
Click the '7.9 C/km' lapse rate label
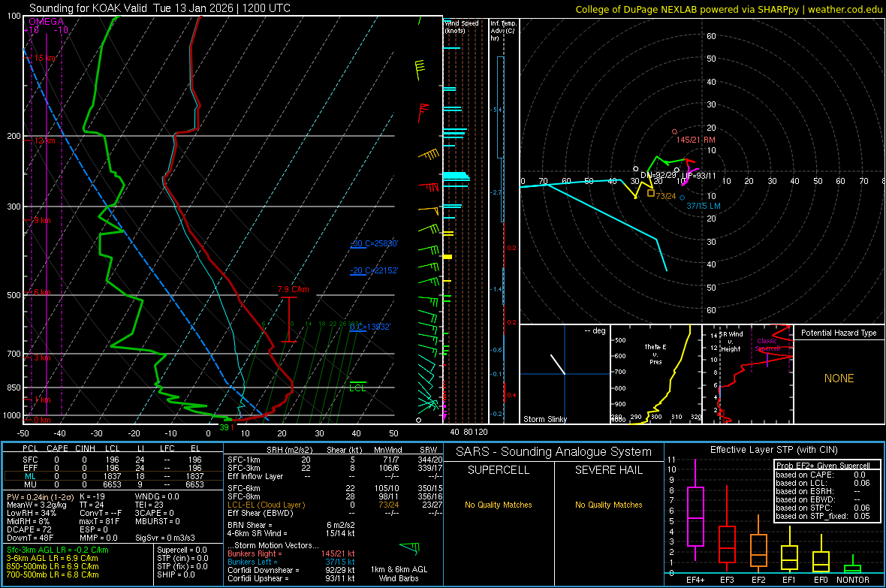(x=294, y=289)
